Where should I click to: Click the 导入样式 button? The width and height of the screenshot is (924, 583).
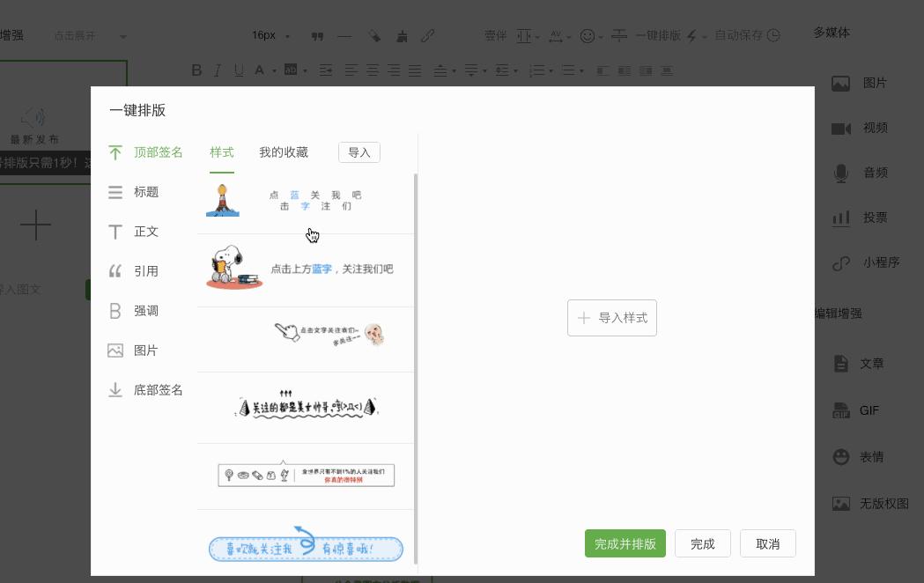pyautogui.click(x=611, y=318)
